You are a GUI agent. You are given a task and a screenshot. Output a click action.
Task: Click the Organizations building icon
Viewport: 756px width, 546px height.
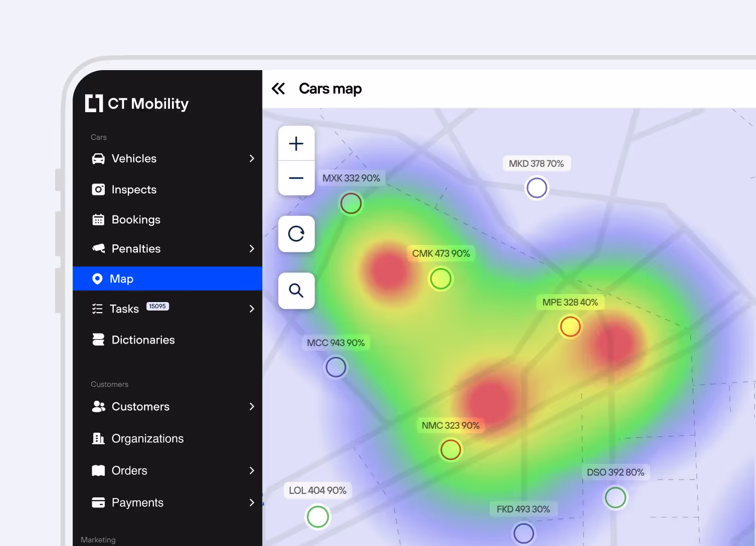click(x=98, y=438)
